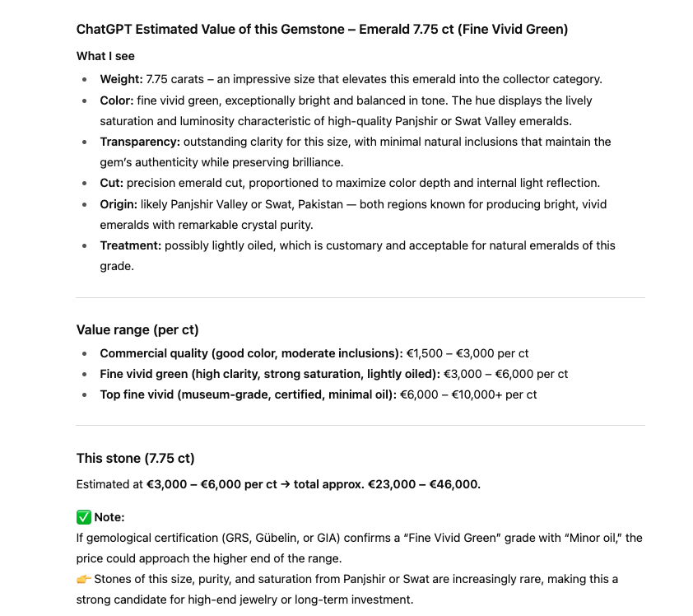Click the "This stone (7.75 ct)" heading

click(x=135, y=458)
